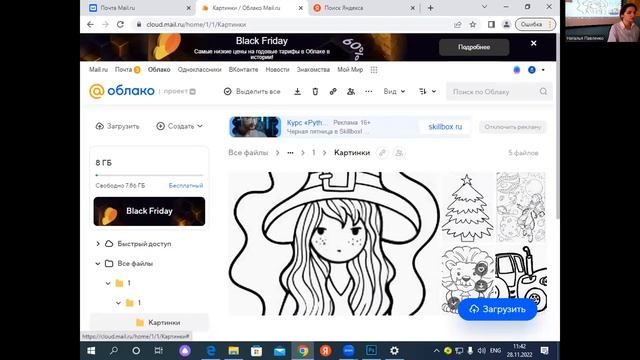
Task: Click Подробнее on Black Friday banner
Action: [x=474, y=47]
